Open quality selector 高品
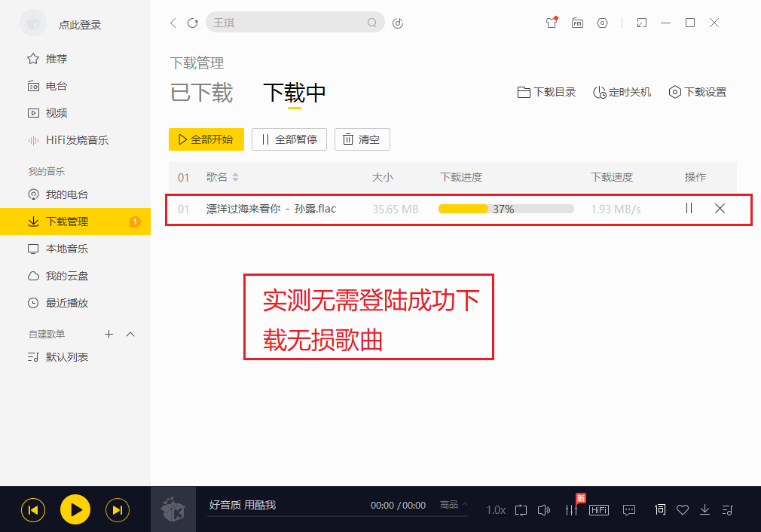This screenshot has width=761, height=532. (x=454, y=505)
